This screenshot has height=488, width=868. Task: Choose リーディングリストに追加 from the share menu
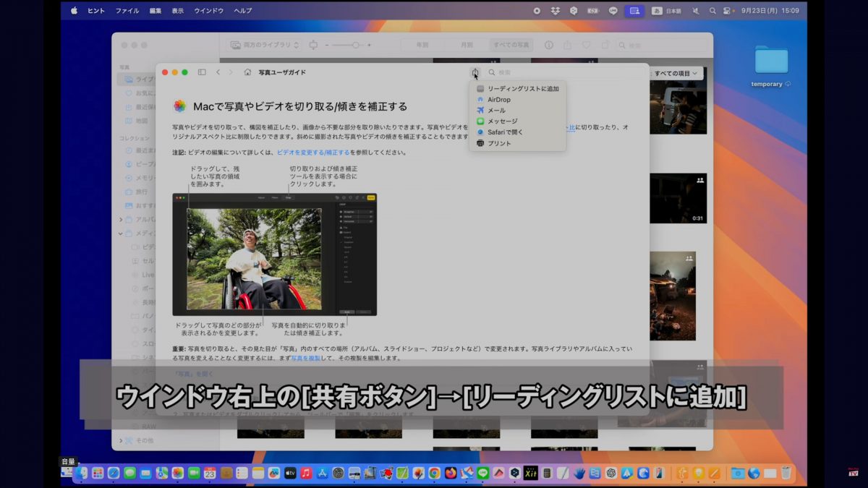tap(517, 89)
